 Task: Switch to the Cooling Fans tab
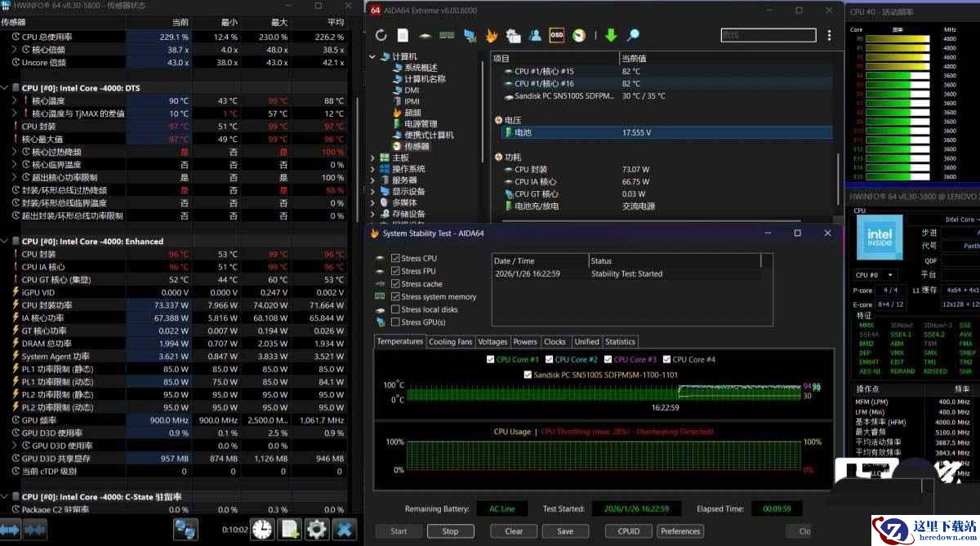(450, 342)
